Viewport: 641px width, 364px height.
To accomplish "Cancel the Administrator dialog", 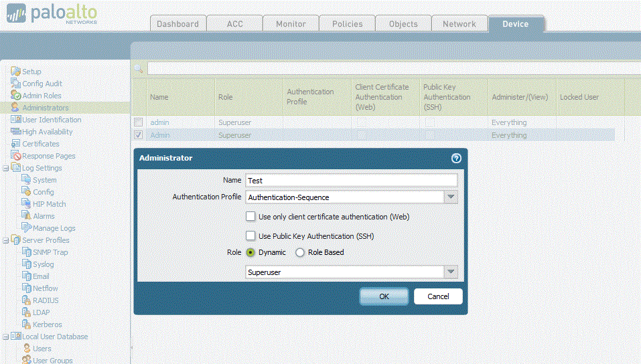I will [x=438, y=296].
